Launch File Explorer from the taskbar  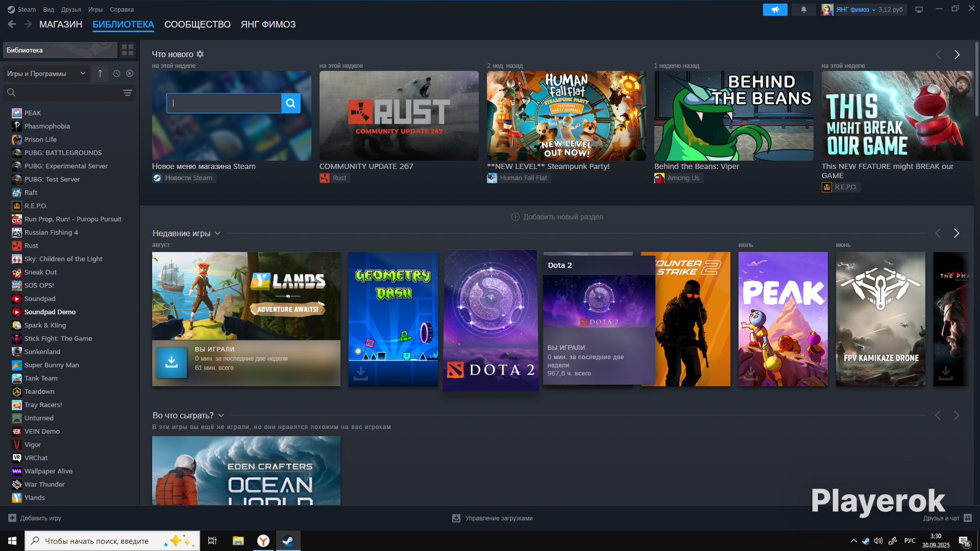pyautogui.click(x=238, y=541)
